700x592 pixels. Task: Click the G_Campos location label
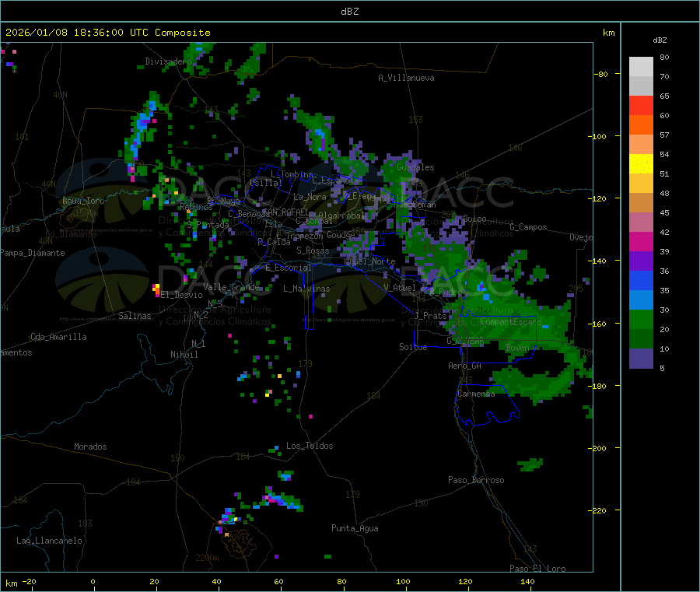[x=528, y=227]
